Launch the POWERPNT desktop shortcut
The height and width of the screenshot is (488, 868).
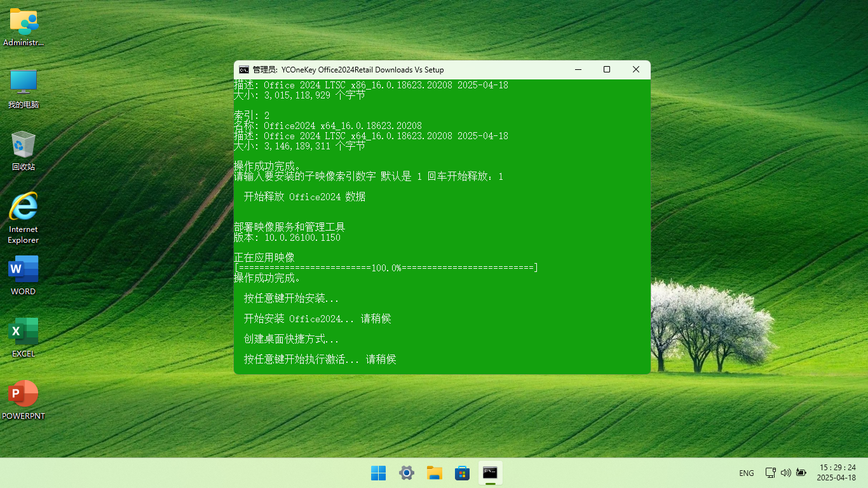pyautogui.click(x=24, y=400)
